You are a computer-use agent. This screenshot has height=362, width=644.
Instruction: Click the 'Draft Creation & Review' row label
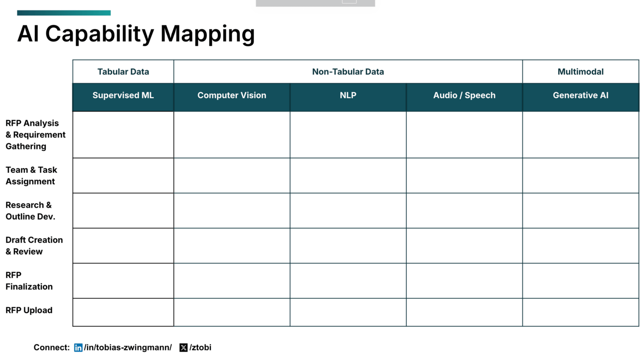point(34,245)
